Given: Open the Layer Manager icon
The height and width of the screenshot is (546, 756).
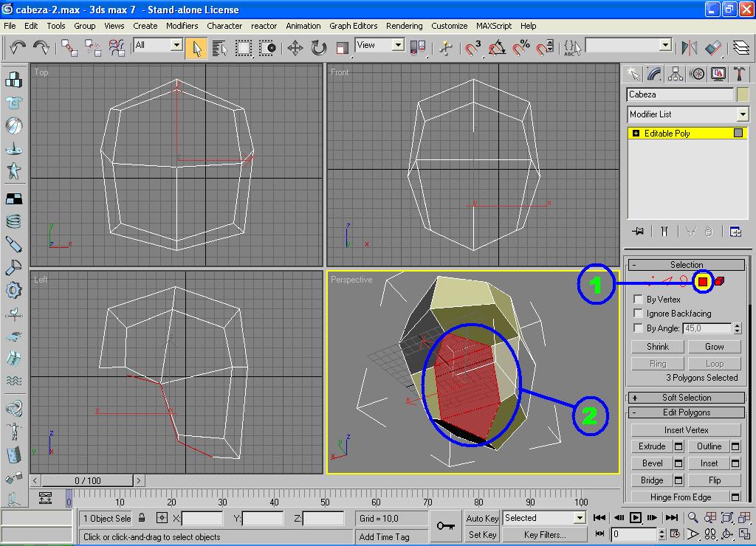Looking at the screenshot, I should tap(741, 48).
